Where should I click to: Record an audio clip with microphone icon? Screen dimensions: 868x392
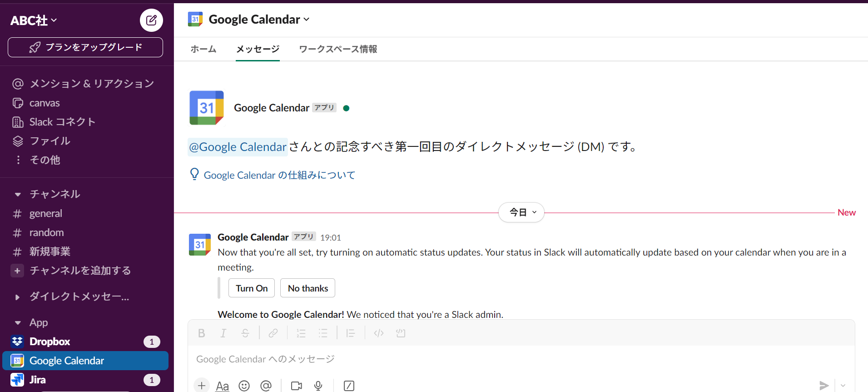(x=318, y=386)
